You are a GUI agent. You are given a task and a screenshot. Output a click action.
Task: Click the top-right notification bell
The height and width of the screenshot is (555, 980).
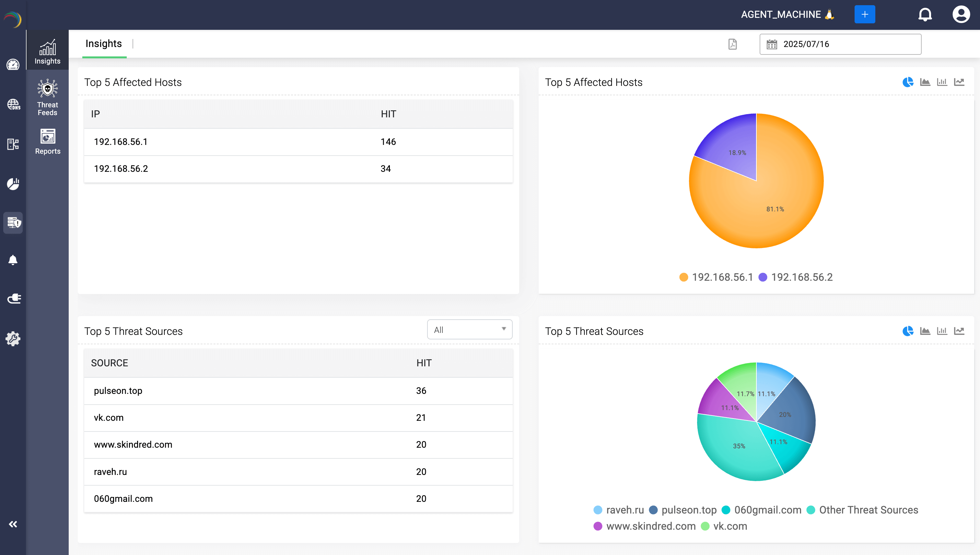925,15
